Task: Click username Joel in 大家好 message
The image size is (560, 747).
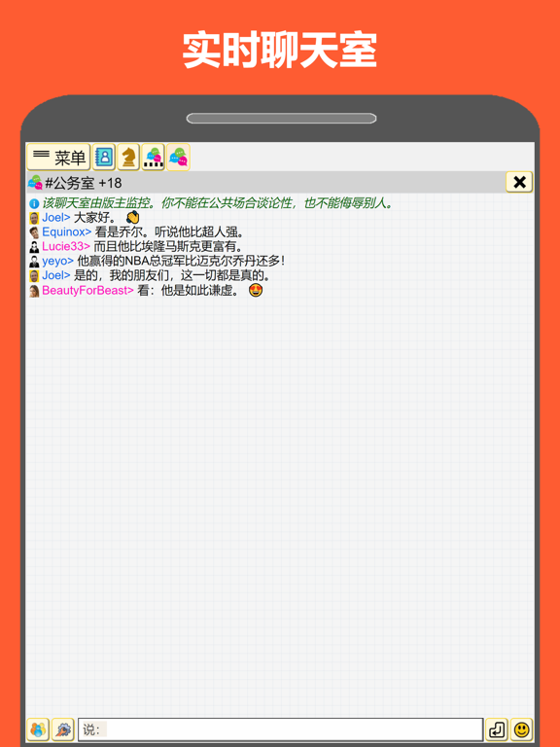Action: [56, 218]
